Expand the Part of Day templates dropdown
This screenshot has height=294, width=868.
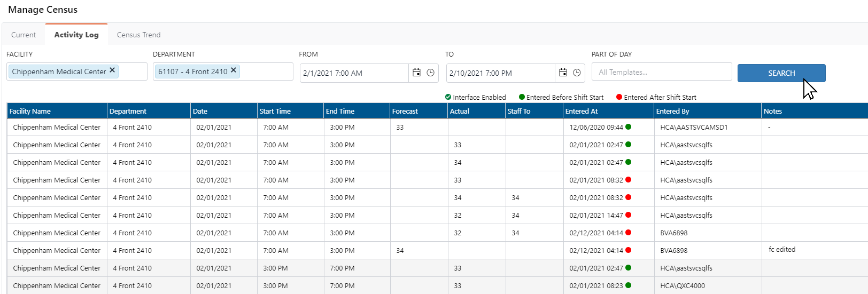[x=661, y=72]
